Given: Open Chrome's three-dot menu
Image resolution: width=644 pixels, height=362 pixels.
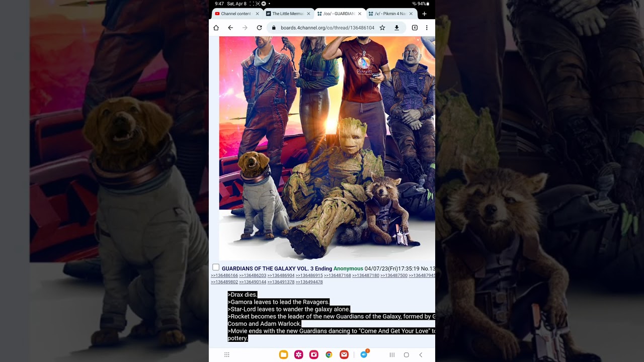Looking at the screenshot, I should tap(427, 28).
